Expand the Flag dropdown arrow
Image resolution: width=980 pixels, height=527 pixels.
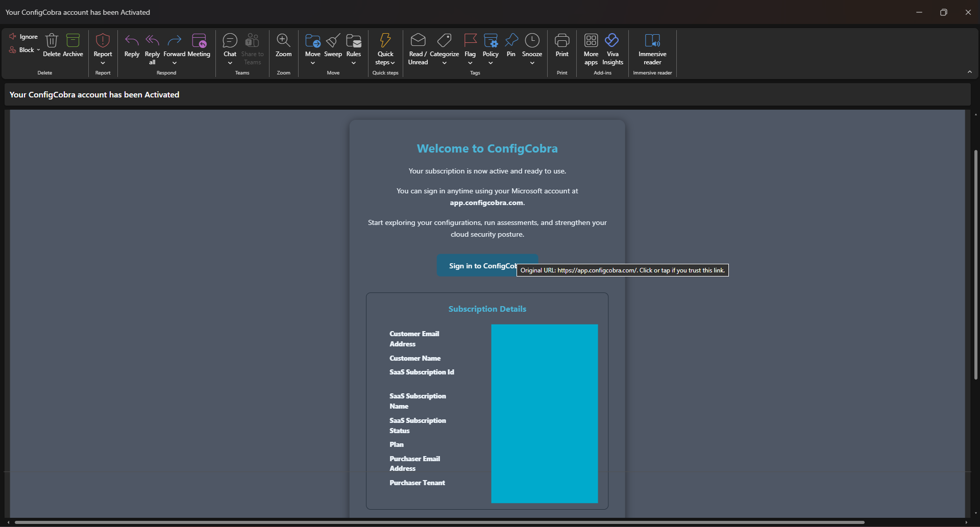click(x=470, y=63)
